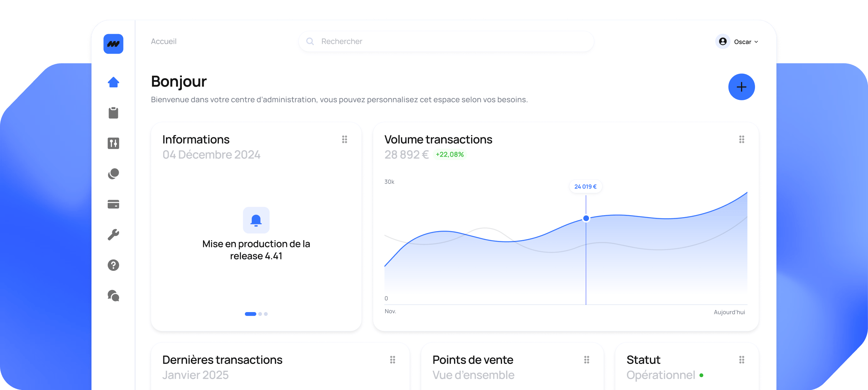Open the help question mark icon

pyautogui.click(x=113, y=265)
